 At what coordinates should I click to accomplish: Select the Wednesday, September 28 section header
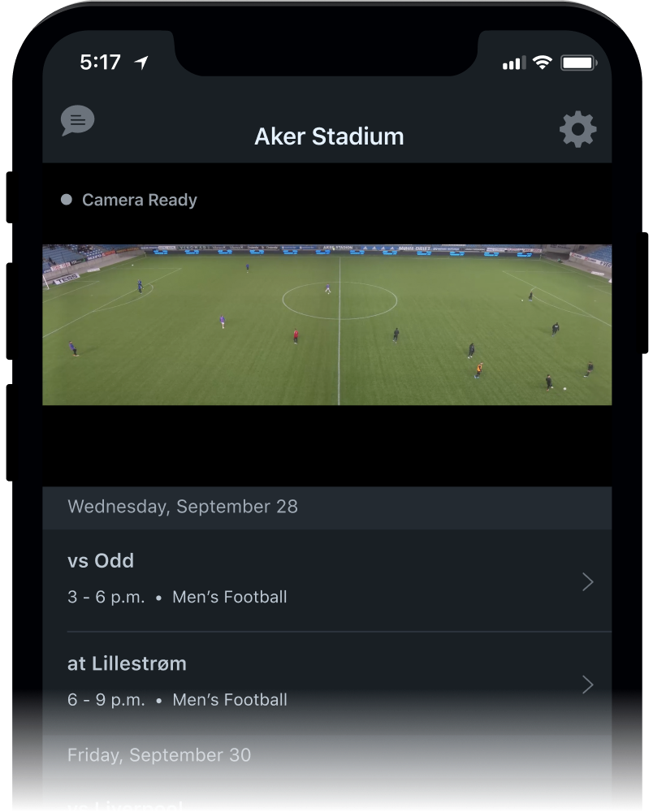point(183,507)
